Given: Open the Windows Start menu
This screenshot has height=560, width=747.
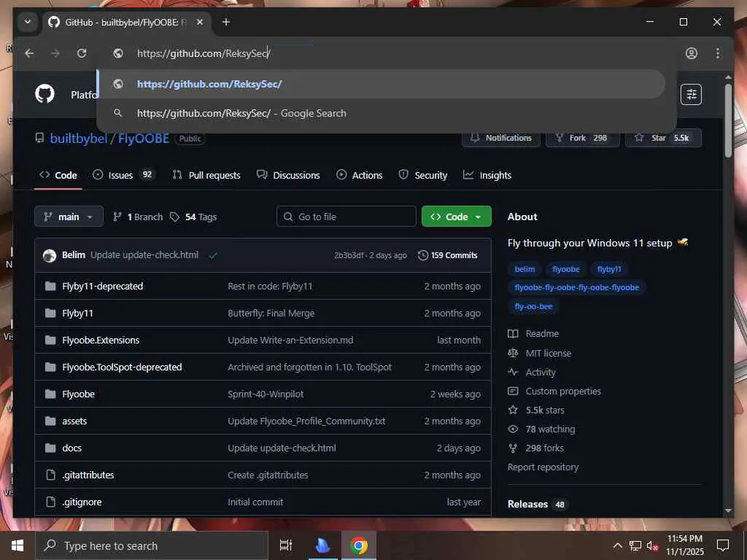Looking at the screenshot, I should click(x=18, y=545).
